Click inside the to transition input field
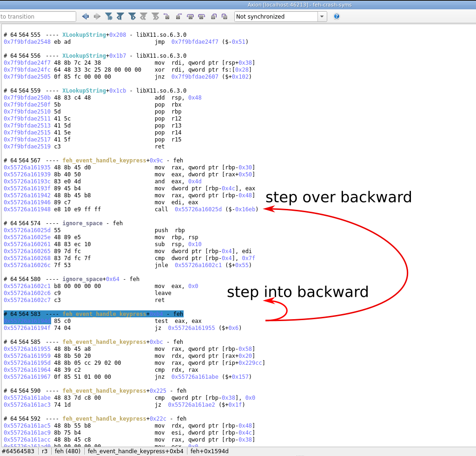Screen dimensions: 476x456 [37, 16]
